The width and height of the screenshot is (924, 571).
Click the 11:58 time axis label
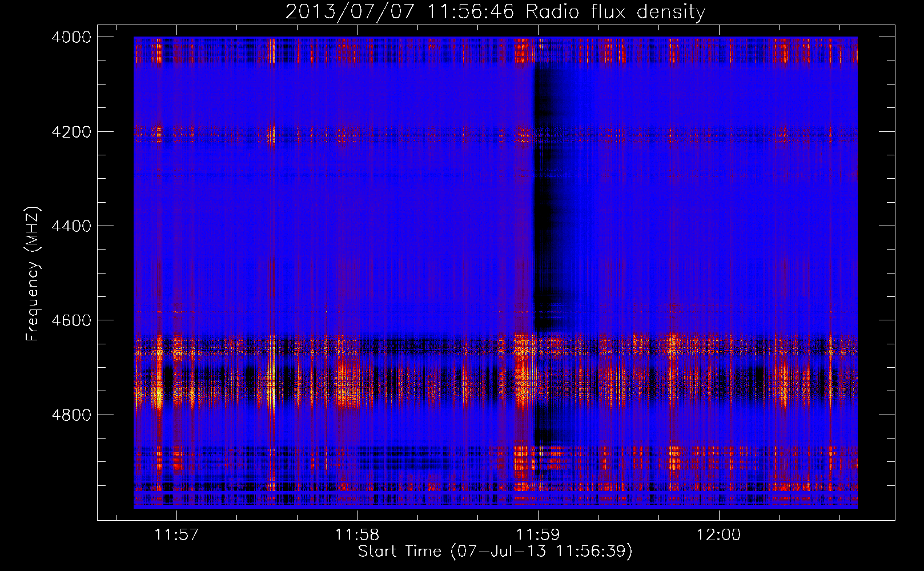point(357,534)
